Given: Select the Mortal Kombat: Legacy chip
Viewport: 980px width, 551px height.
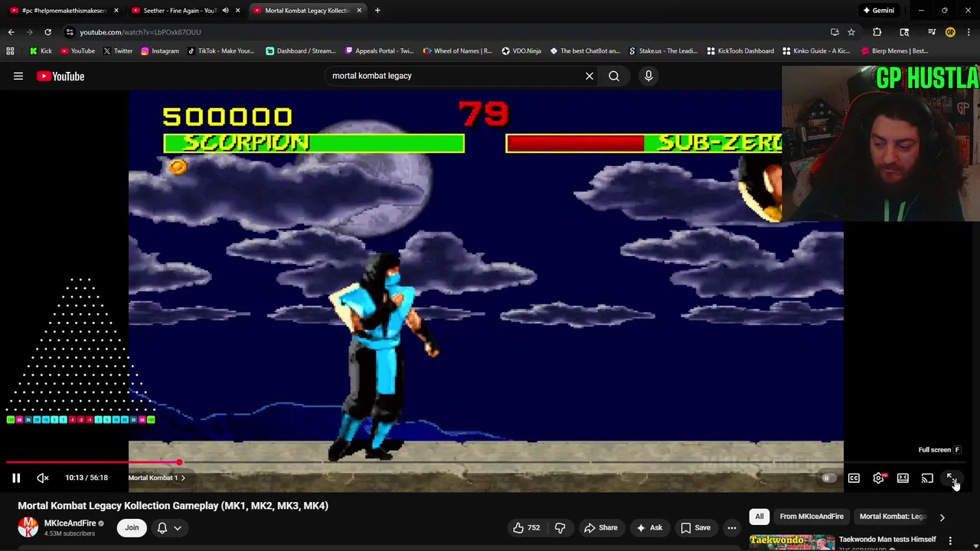Looking at the screenshot, I should [893, 517].
